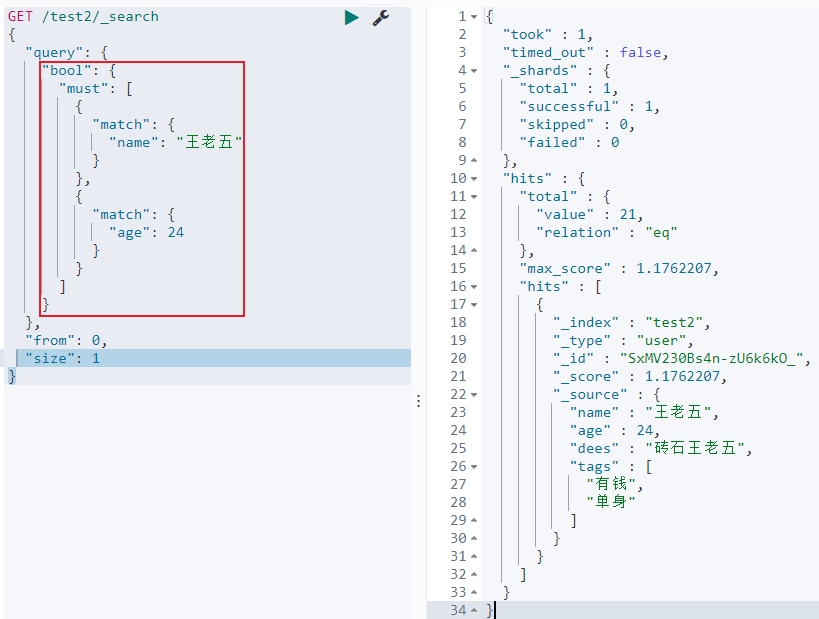Collapse the outer hits object at line 10
Viewport: 819px width, 619px height.
click(474, 179)
